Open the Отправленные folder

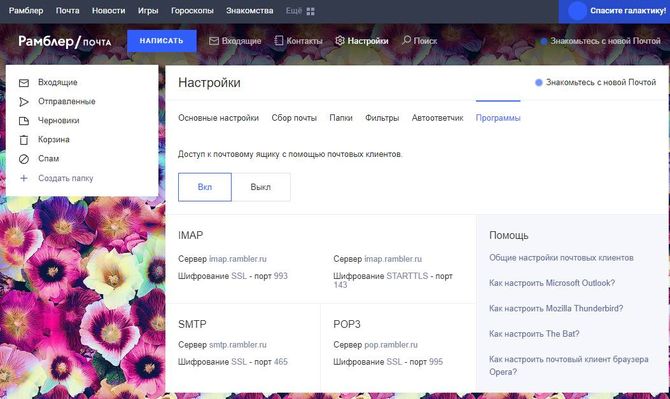click(67, 102)
